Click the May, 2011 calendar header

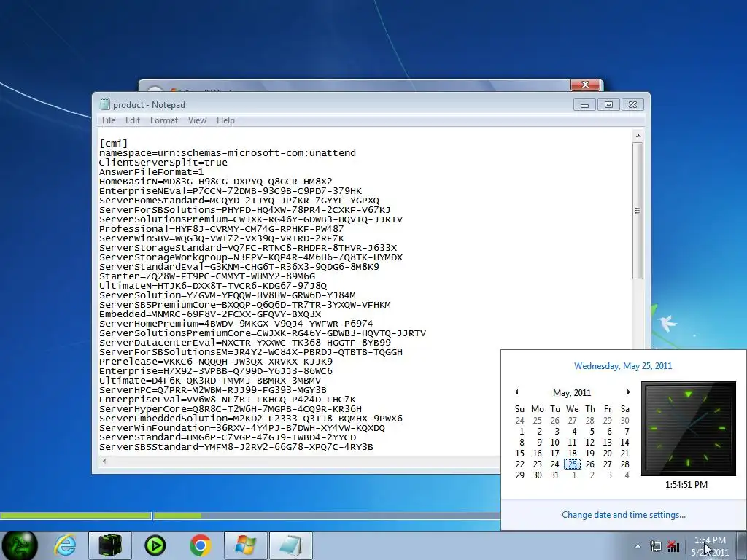coord(572,393)
